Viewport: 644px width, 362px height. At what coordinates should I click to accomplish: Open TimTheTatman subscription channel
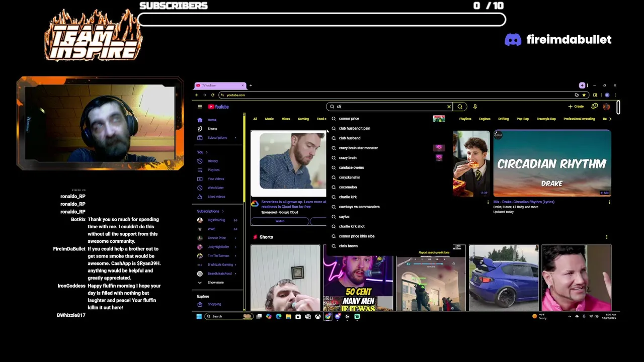pos(218,256)
